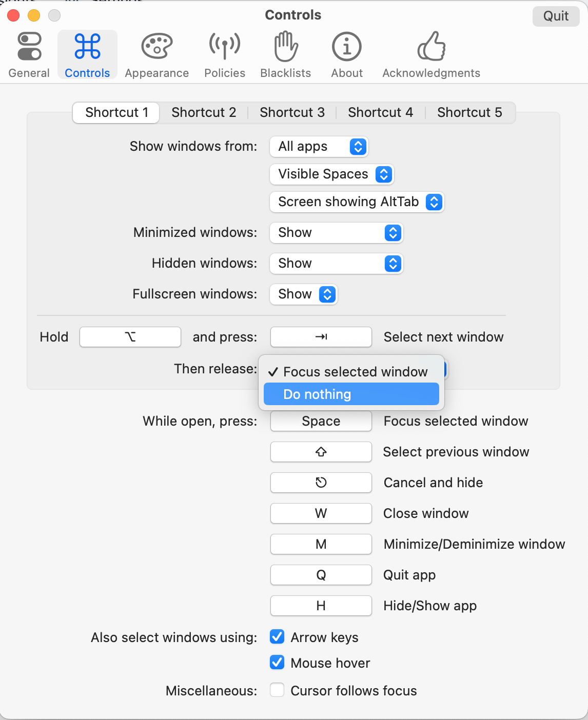The width and height of the screenshot is (588, 720).
Task: Open the Minimized windows Show dropdown
Action: pyautogui.click(x=336, y=233)
